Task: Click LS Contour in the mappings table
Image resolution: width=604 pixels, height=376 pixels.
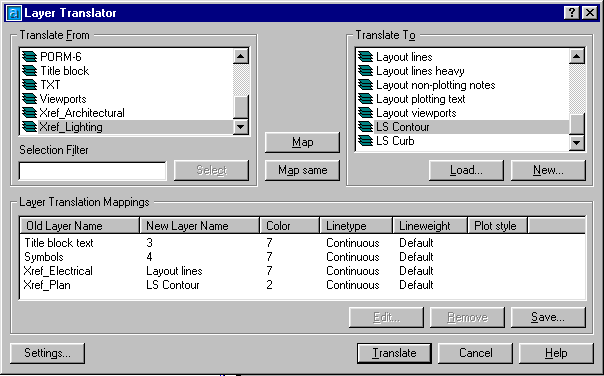Action: (x=173, y=285)
